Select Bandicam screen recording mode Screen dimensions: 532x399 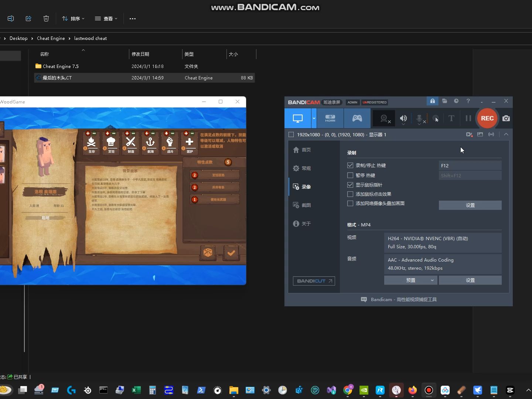click(298, 118)
